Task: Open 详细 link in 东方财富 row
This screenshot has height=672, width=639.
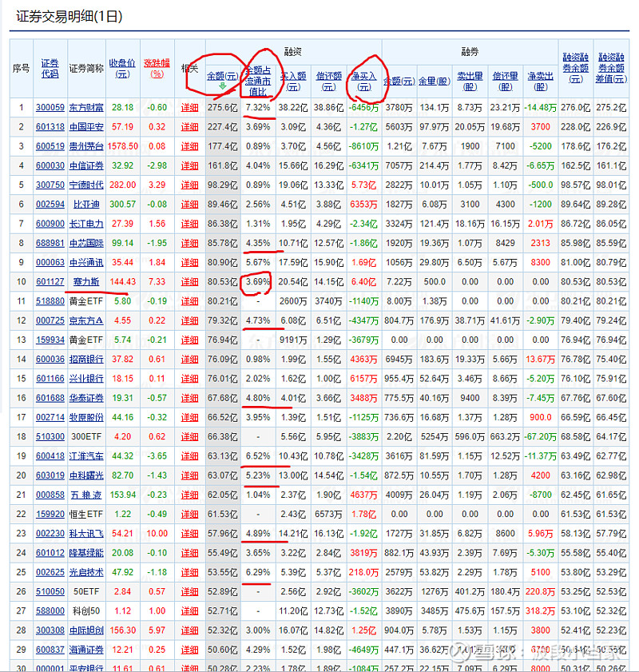Action: [190, 108]
